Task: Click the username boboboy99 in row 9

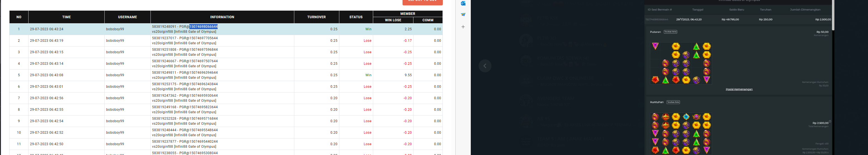Action: click(x=115, y=121)
